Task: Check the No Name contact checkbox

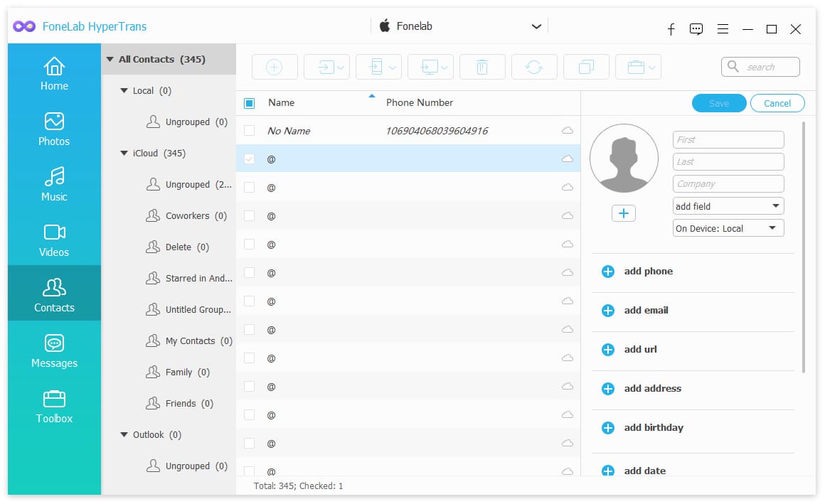Action: [250, 131]
